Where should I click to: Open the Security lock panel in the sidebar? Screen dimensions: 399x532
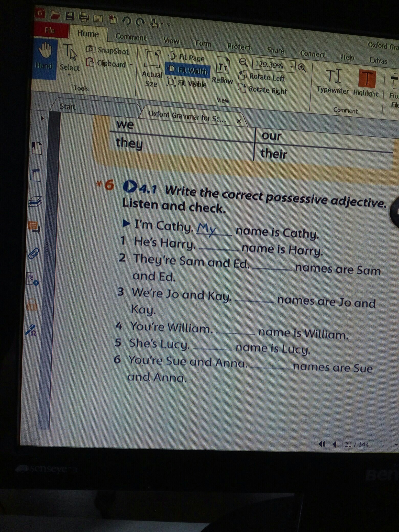(x=32, y=304)
